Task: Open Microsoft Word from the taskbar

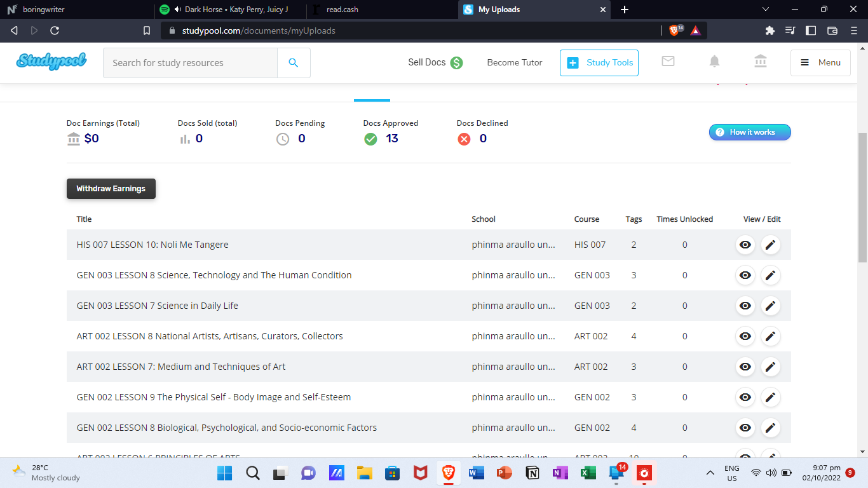Action: (476, 473)
